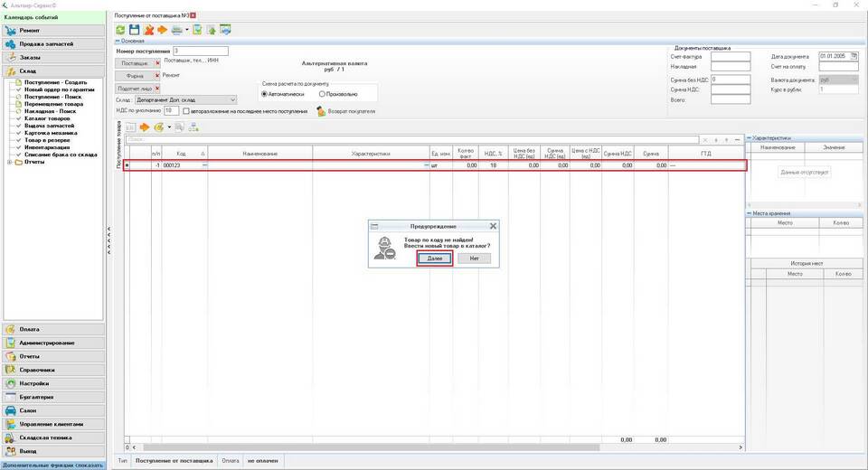Click the orange arrow toolbar icon
The image size is (868, 470).
pos(162,30)
